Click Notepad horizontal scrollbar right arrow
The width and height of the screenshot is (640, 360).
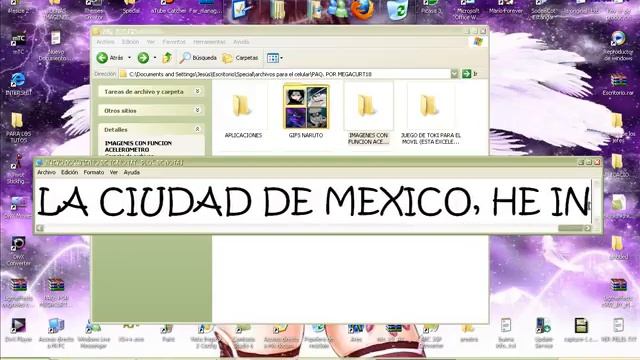(x=587, y=228)
